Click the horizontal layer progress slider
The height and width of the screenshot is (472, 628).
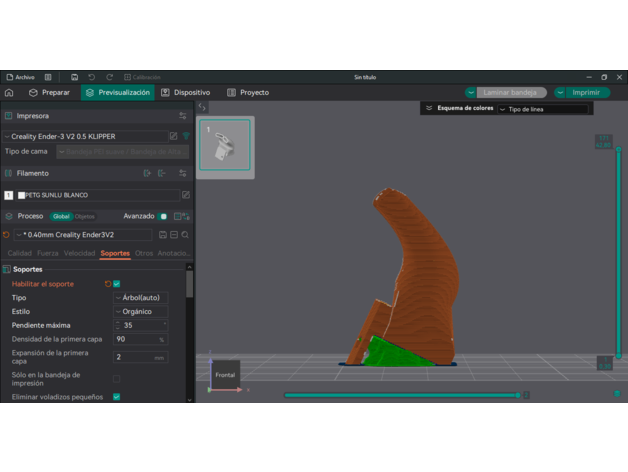400,395
